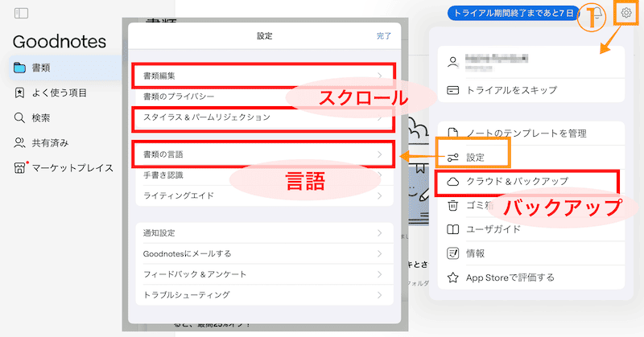Expand 書類編集 settings row

coord(263,76)
